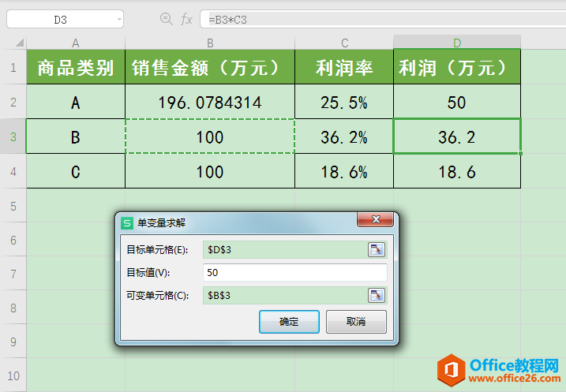The width and height of the screenshot is (566, 392).
Task: Click the formula bar showing =B3*C3
Action: coord(379,19)
